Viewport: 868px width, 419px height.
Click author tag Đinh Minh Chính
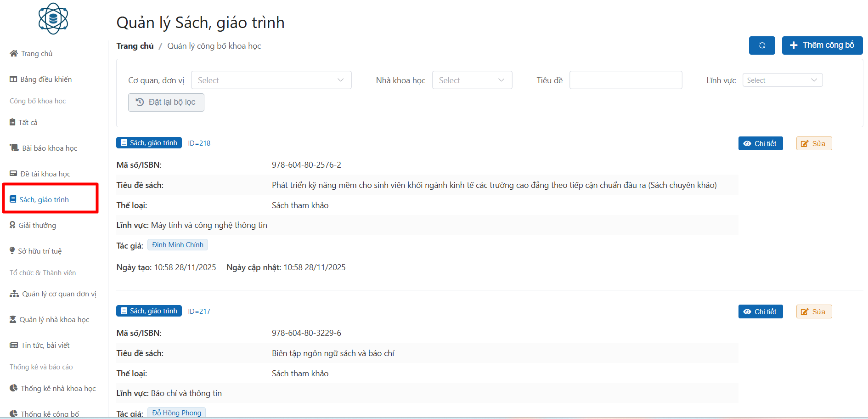coord(178,245)
